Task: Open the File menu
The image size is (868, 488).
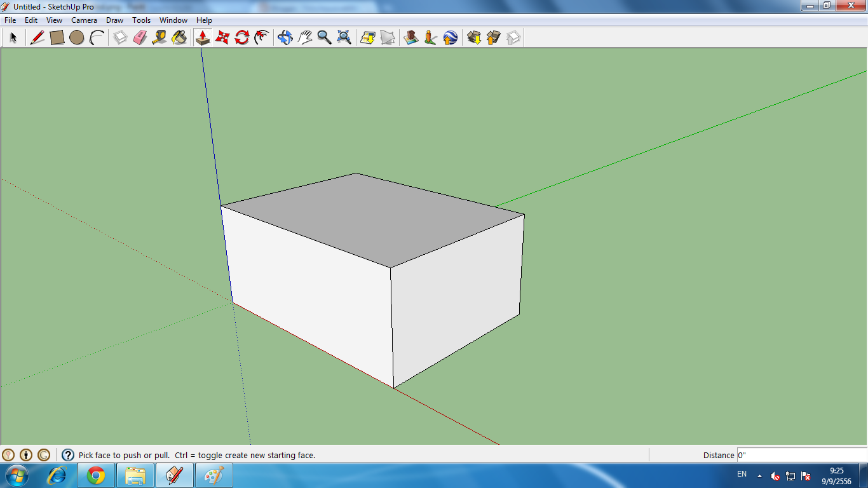Action: [10, 20]
